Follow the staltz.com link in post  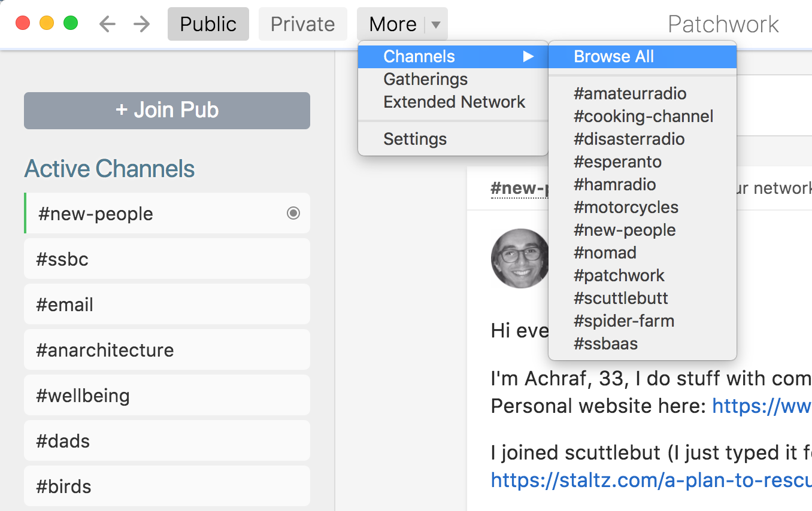click(x=651, y=480)
